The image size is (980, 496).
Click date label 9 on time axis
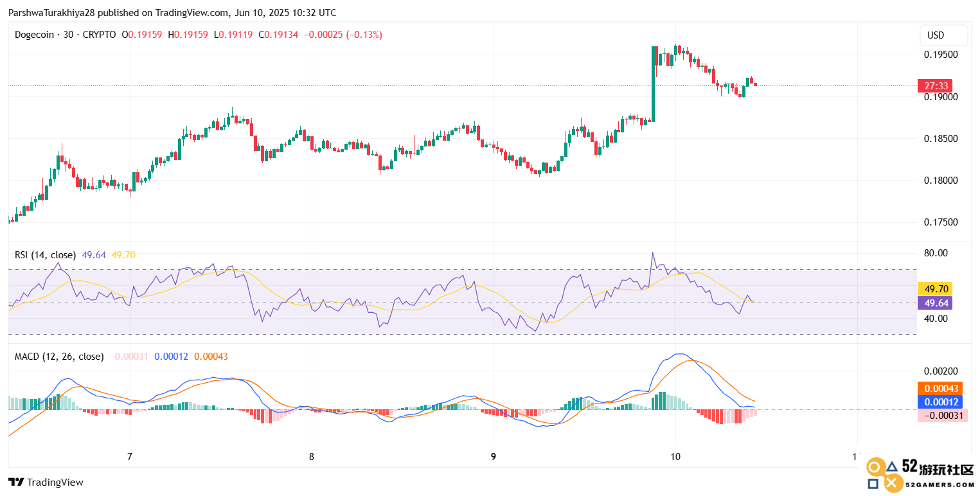(494, 457)
